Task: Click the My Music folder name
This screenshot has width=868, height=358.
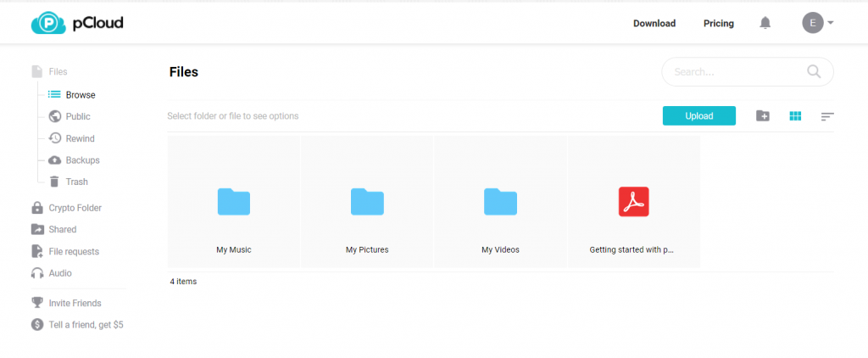Action: pyautogui.click(x=234, y=250)
